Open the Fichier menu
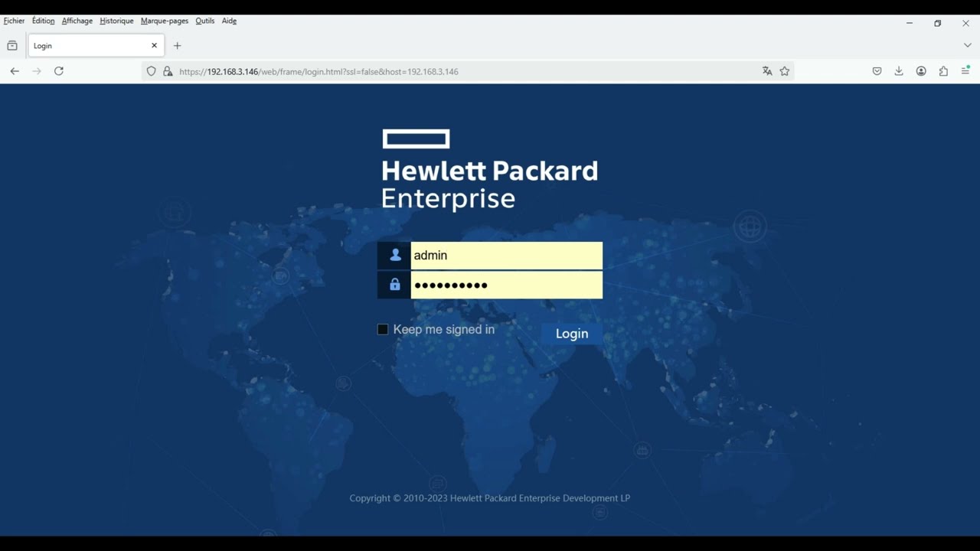The width and height of the screenshot is (980, 551). (x=14, y=21)
